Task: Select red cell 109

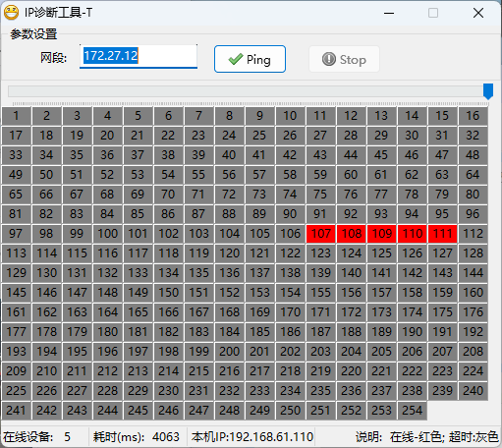Action: [381, 234]
